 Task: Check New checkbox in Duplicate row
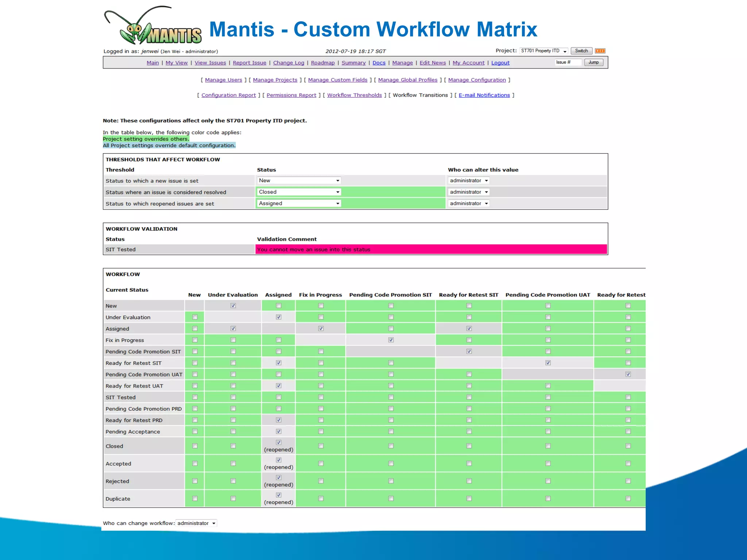tap(195, 498)
